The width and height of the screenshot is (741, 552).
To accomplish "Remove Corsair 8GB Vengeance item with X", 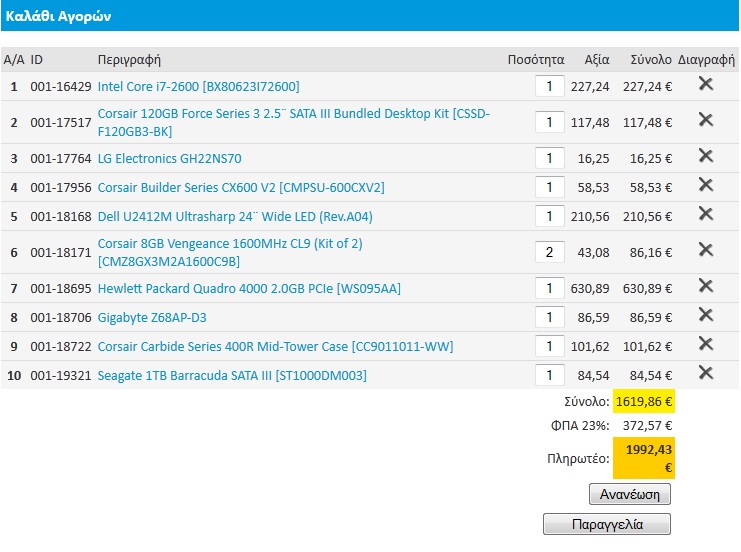I will (706, 250).
